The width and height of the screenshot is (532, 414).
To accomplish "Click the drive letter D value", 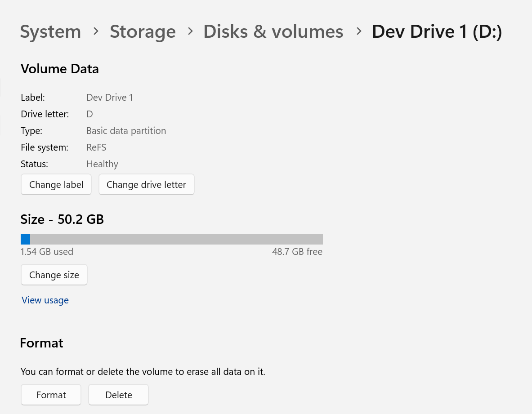I will pos(89,114).
